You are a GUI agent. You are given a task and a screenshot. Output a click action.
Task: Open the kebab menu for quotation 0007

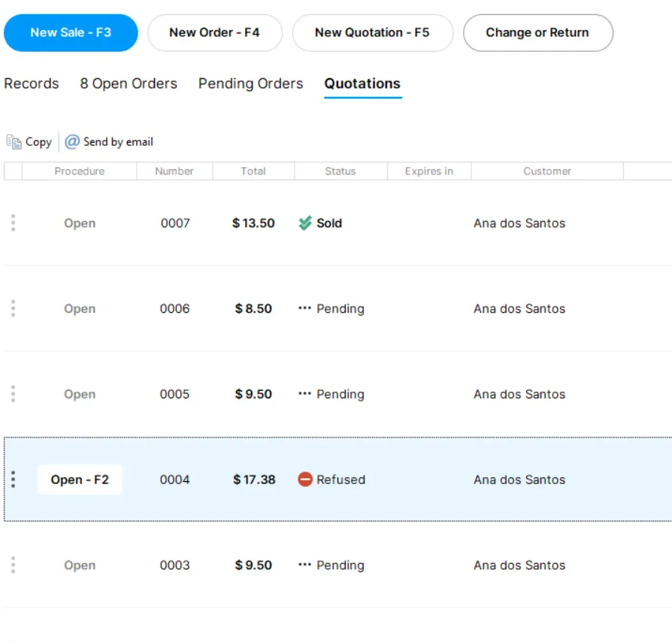pyautogui.click(x=12, y=223)
